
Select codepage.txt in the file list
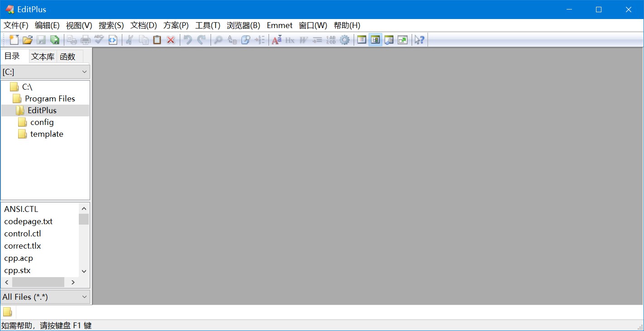tap(29, 221)
